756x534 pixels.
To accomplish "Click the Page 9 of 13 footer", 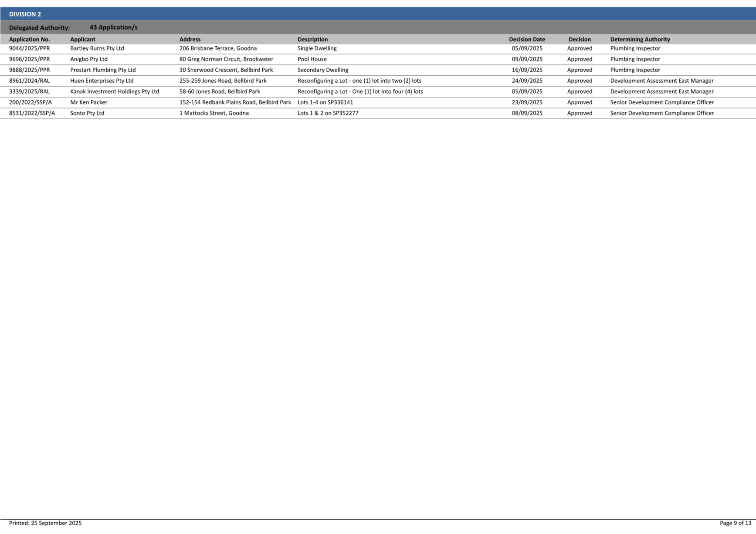I will pos(736,523).
